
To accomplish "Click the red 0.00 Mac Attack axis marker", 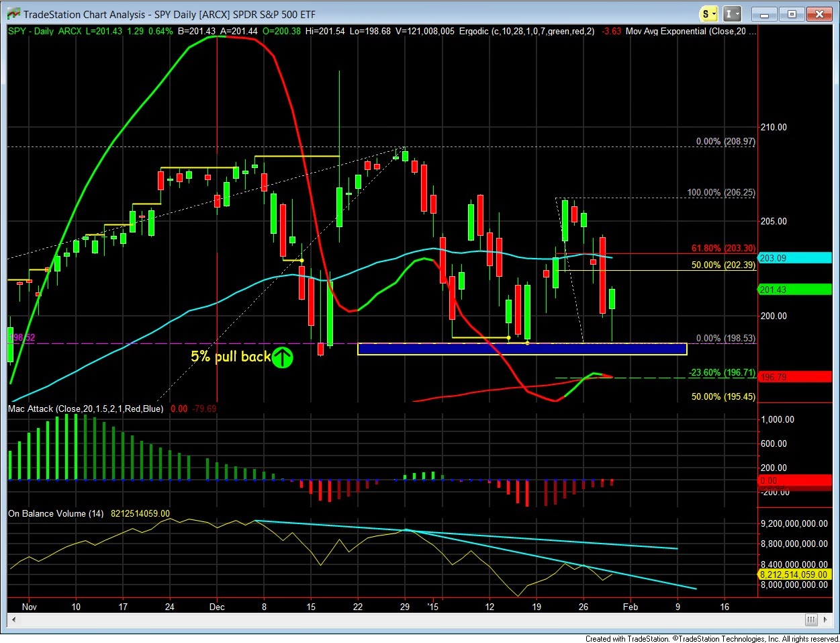I will click(794, 480).
